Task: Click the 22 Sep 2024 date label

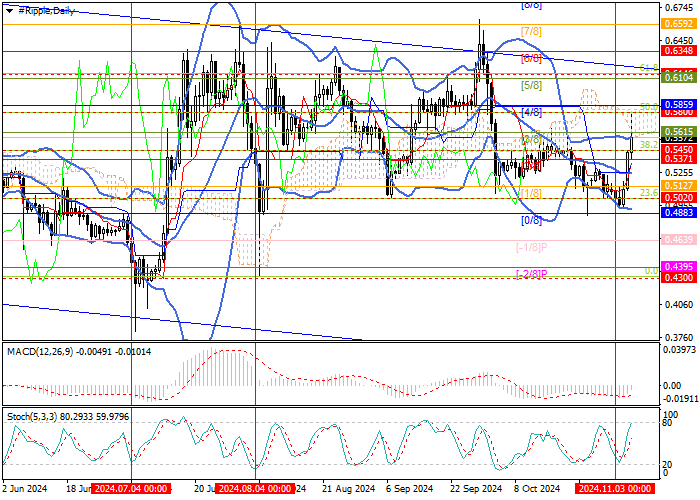Action: (x=475, y=488)
